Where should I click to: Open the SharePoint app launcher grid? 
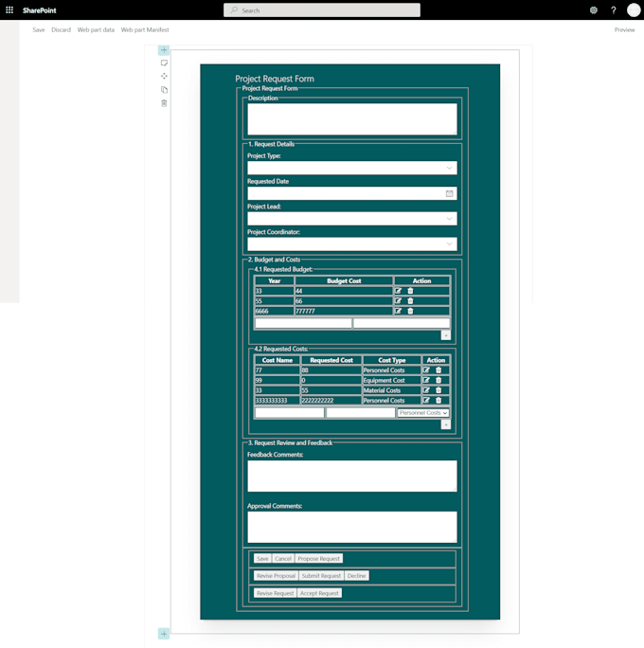coord(9,9)
